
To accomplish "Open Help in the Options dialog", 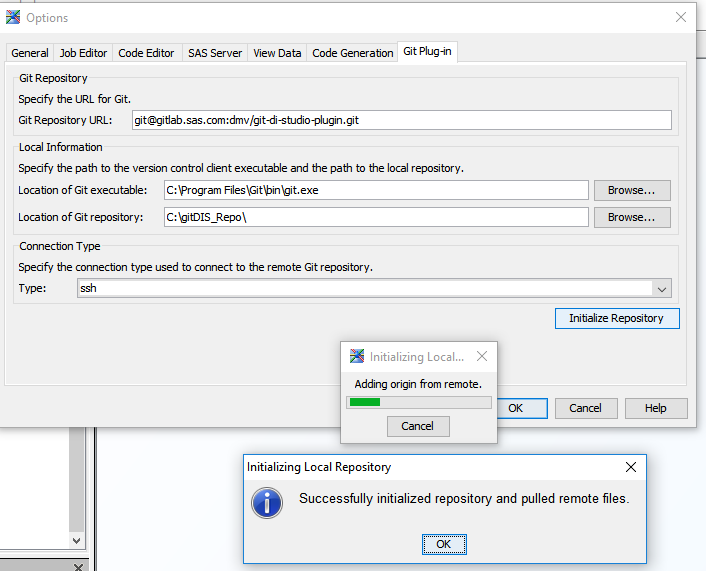I will pos(655,408).
